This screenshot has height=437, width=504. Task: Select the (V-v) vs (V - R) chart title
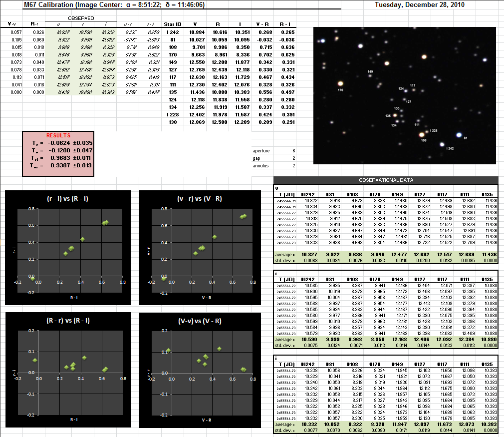(200, 320)
